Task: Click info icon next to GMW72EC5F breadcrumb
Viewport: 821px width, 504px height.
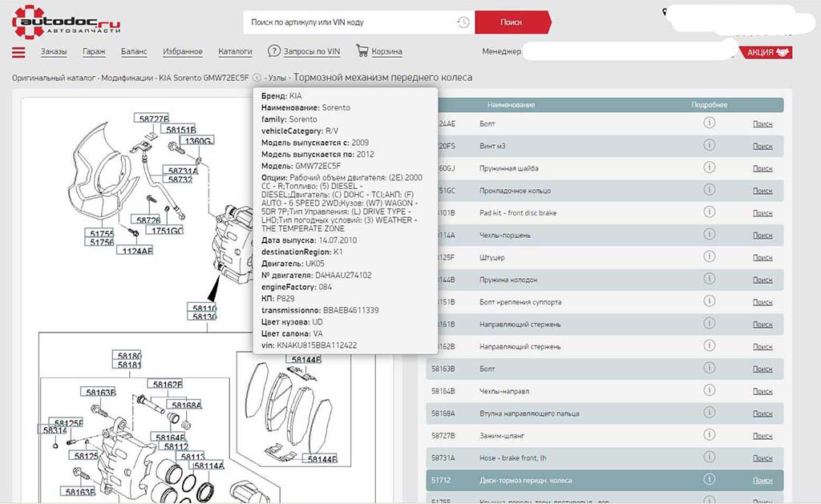Action: tap(257, 78)
